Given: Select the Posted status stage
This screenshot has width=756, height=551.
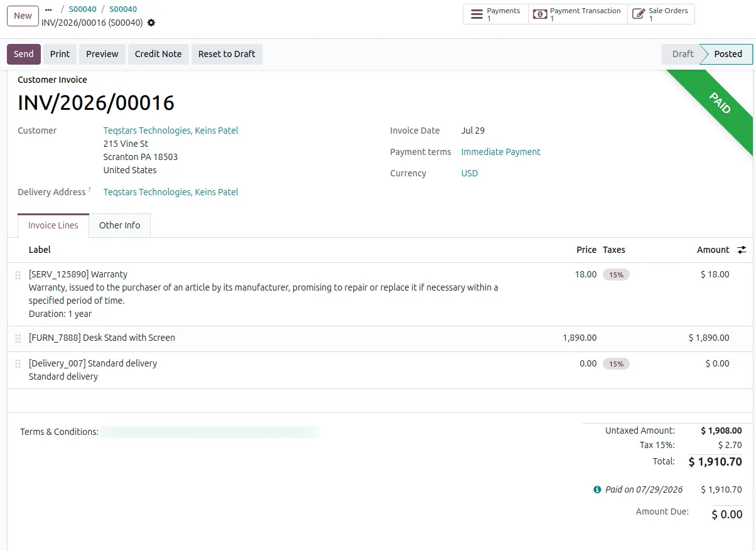Looking at the screenshot, I should coord(728,54).
